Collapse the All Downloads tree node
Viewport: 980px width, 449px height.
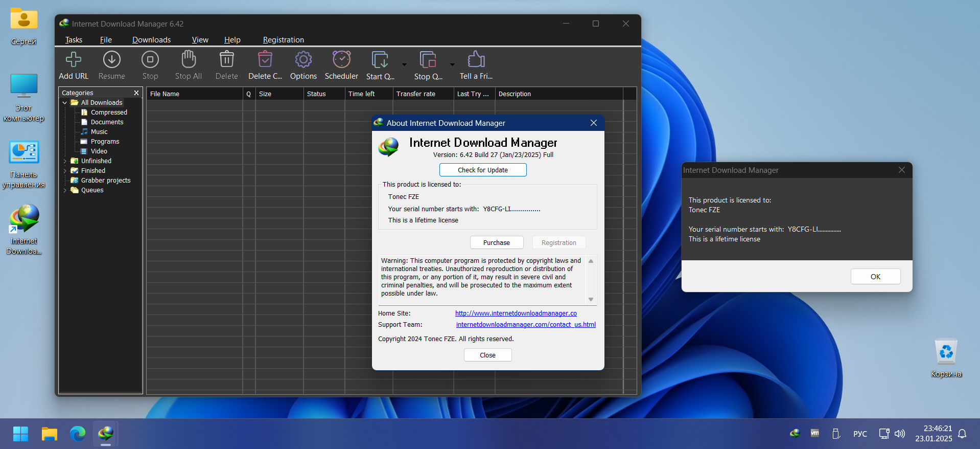pos(65,103)
